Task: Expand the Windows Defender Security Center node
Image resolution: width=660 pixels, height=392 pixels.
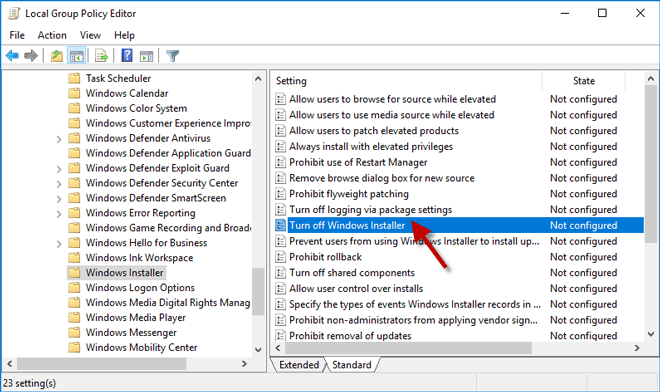Action: coord(59,184)
